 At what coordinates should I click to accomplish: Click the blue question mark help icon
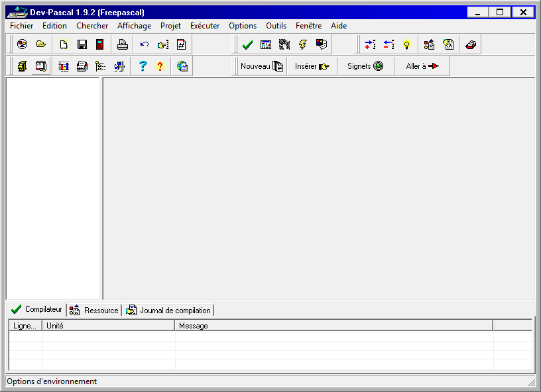tap(142, 66)
